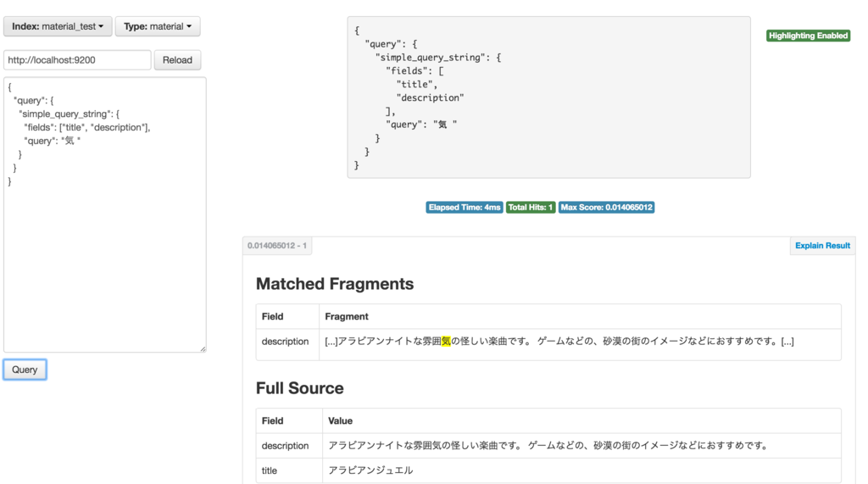This screenshot has height=484, width=868.
Task: Click the Elapsed Time: 4ms badge
Action: 465,207
